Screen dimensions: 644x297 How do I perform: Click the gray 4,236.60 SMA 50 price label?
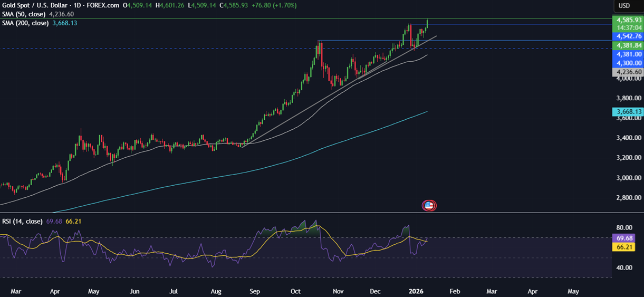tap(627, 72)
